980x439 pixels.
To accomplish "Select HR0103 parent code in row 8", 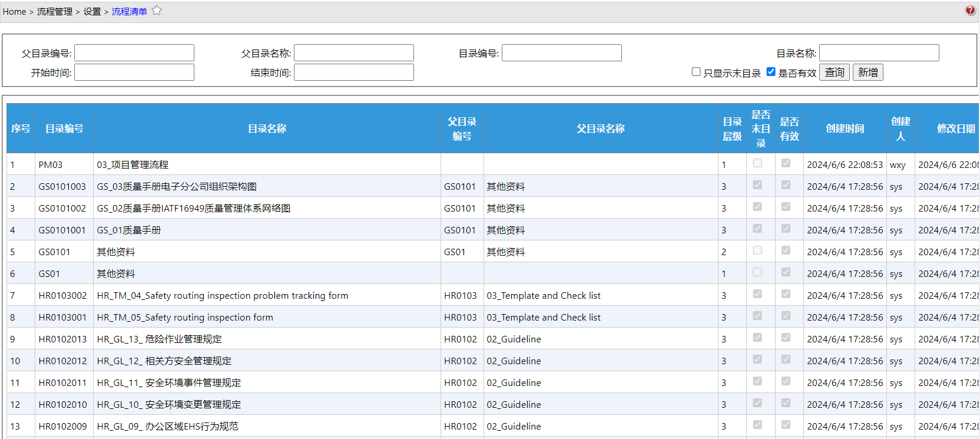I will tap(462, 317).
